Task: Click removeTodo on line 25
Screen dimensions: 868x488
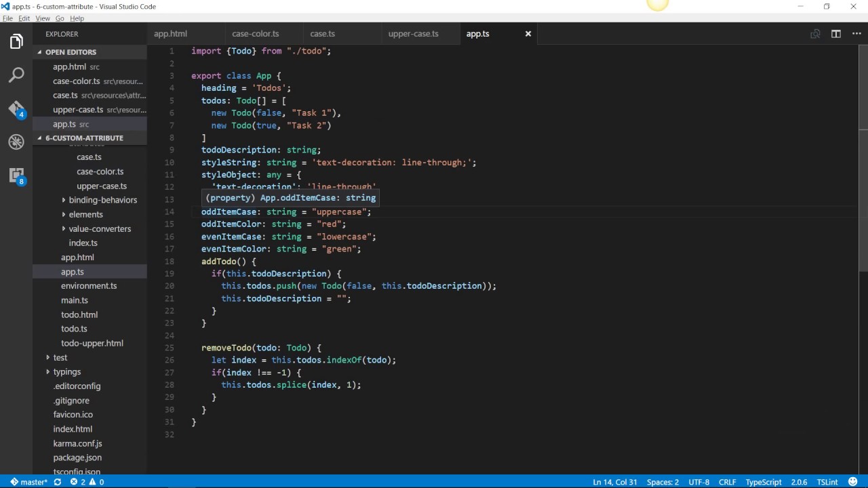Action: tap(226, 348)
